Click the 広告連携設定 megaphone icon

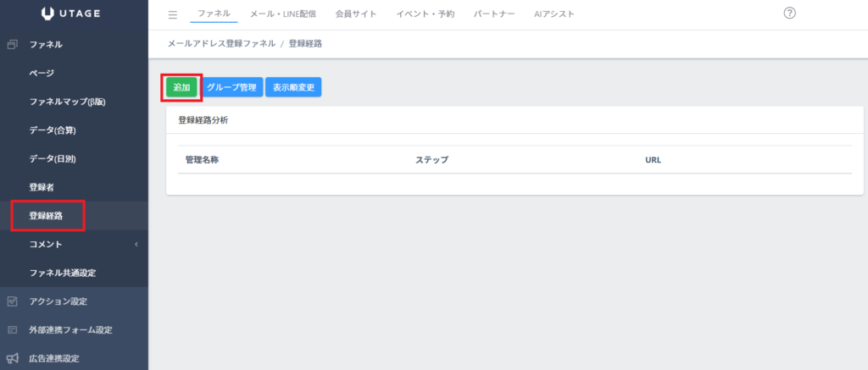pyautogui.click(x=13, y=358)
